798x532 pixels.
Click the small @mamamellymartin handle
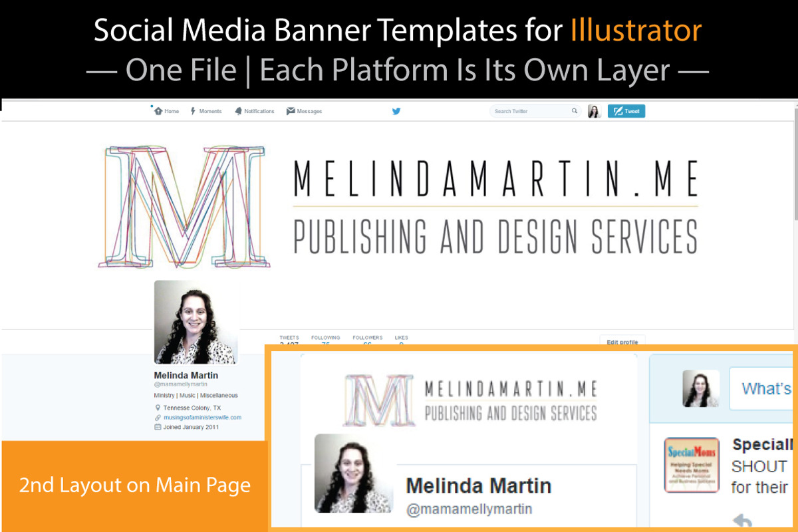click(180, 384)
